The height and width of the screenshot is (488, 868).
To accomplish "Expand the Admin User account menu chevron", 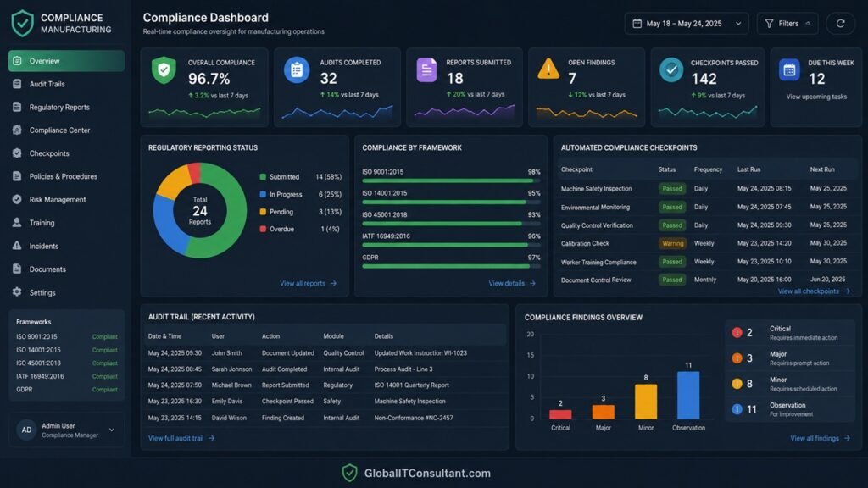I will tap(112, 430).
